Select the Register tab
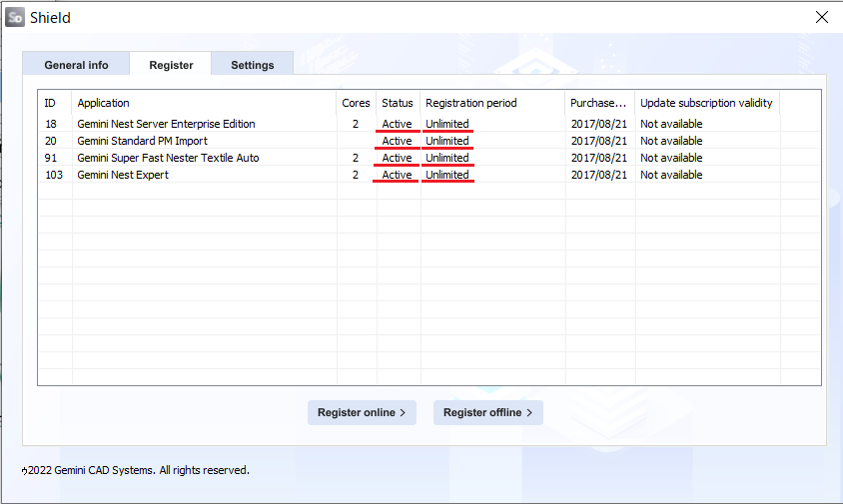843x504 pixels. point(171,65)
